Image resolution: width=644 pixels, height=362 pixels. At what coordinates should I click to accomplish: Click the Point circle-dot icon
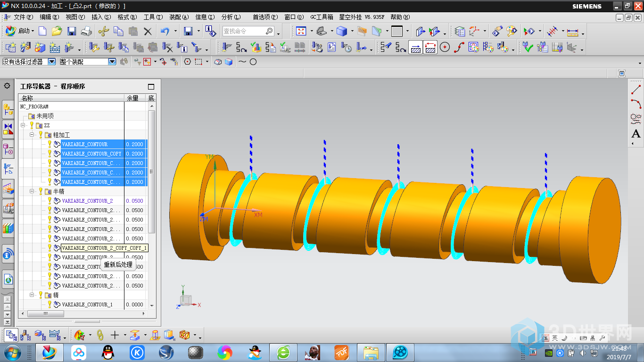(x=445, y=47)
